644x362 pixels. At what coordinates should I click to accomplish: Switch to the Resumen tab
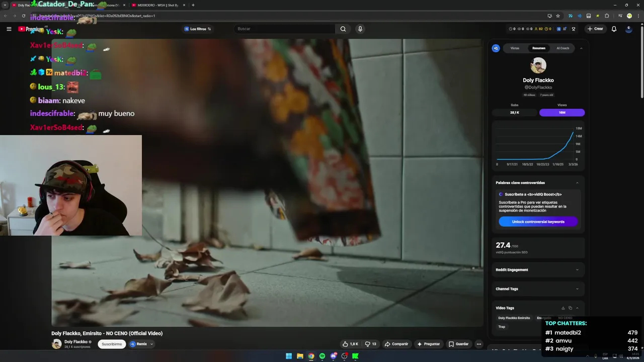[538, 48]
